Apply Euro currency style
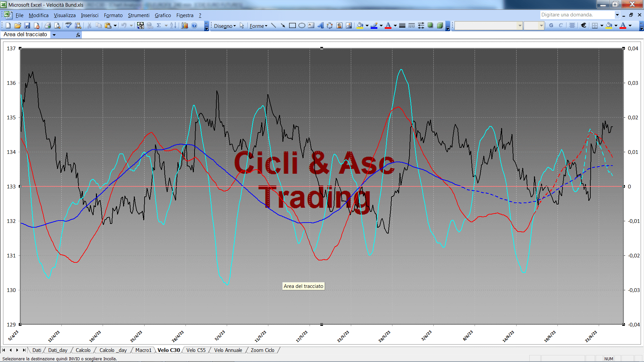 pos(584,25)
